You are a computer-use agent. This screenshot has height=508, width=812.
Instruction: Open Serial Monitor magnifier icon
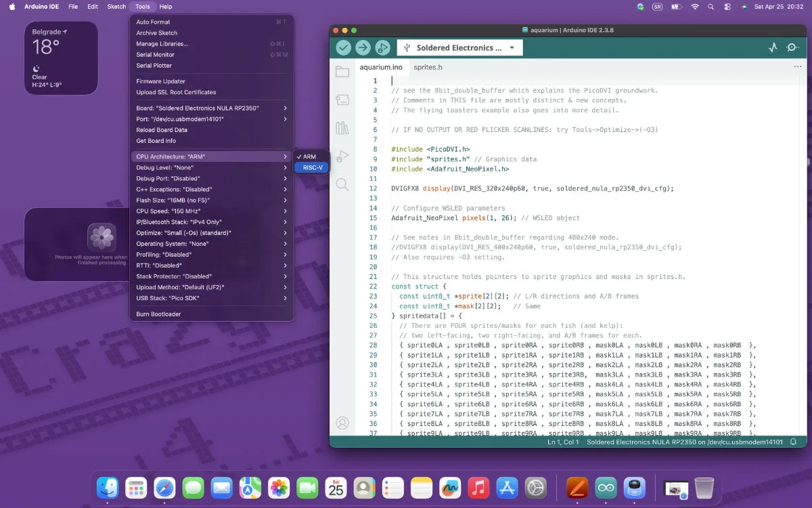(792, 47)
